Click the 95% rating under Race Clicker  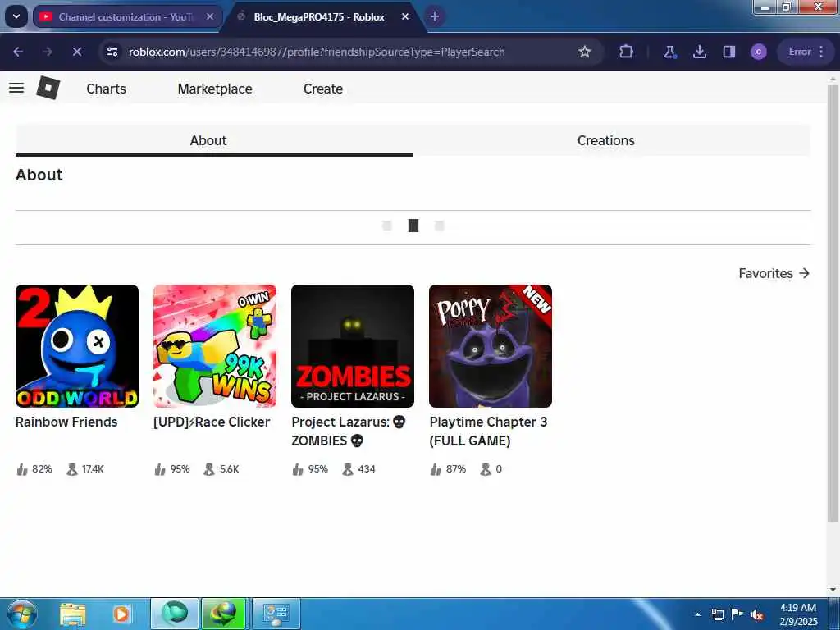172,469
